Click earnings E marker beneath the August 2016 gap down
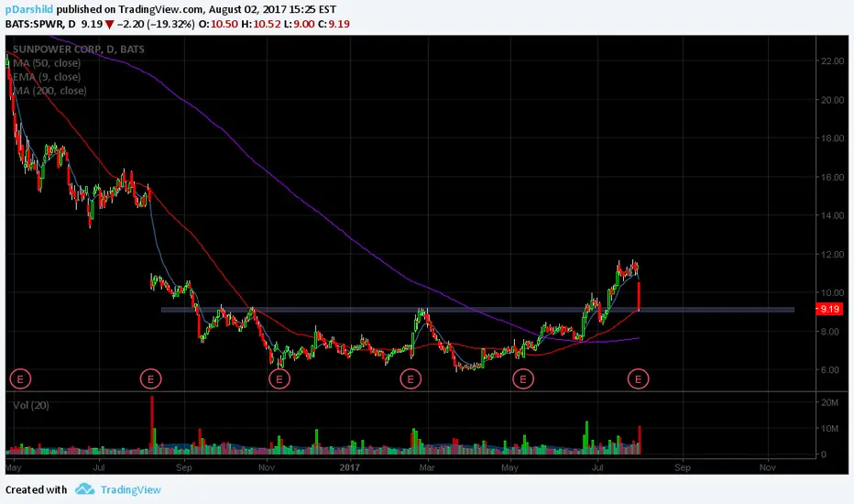Viewport: 854px width, 504px height. click(151, 378)
